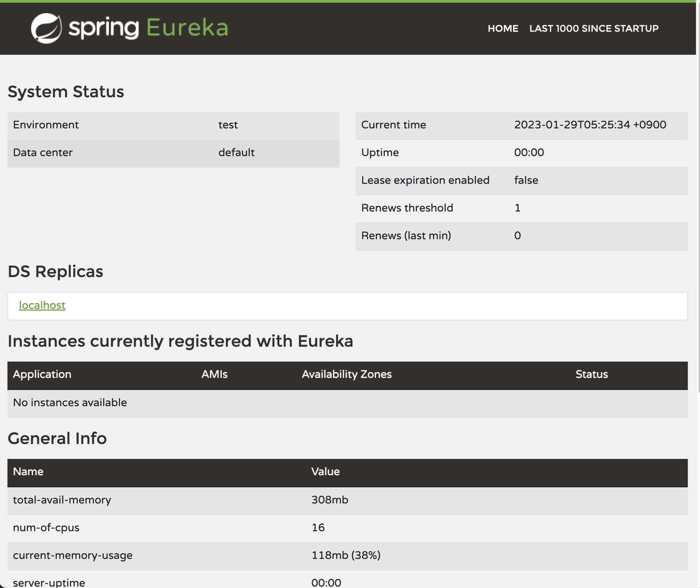Click the Current time value
This screenshot has width=700, height=588.
point(590,125)
